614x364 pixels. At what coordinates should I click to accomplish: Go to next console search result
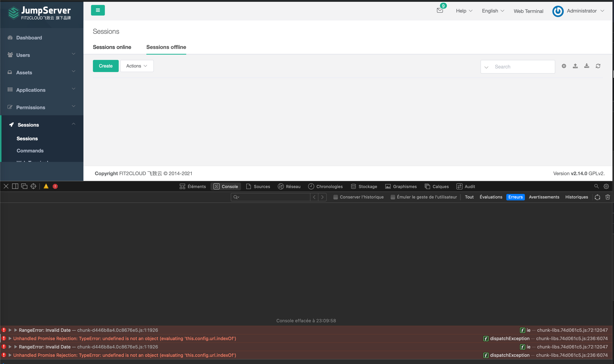(x=322, y=197)
